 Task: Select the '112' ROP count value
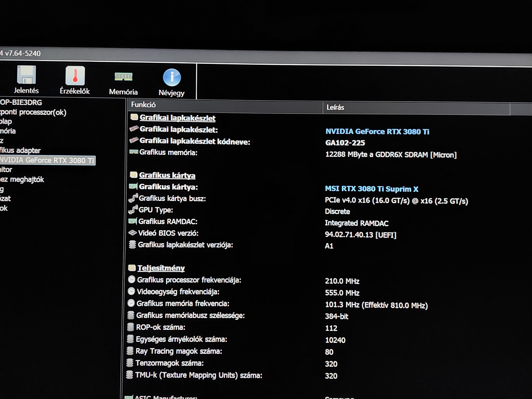point(331,328)
